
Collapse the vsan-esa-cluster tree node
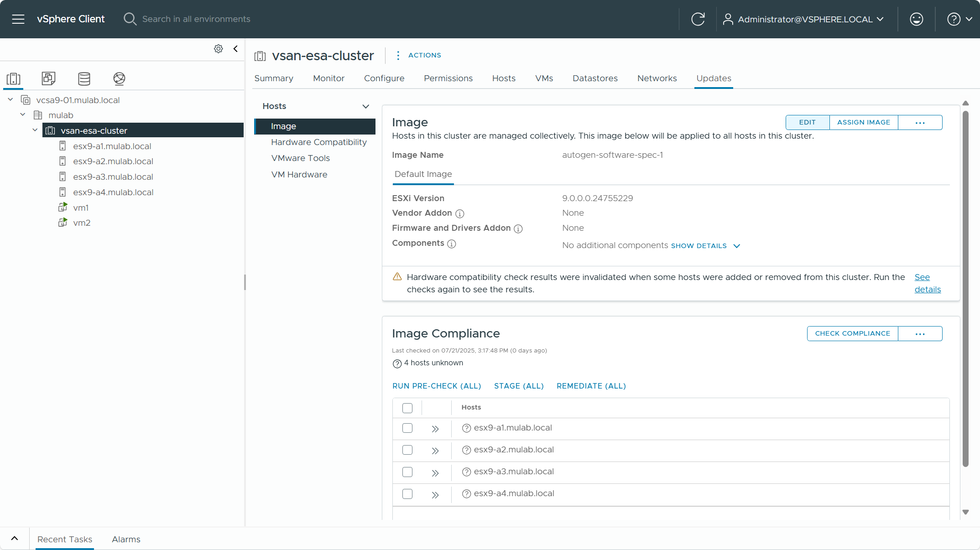coord(35,130)
